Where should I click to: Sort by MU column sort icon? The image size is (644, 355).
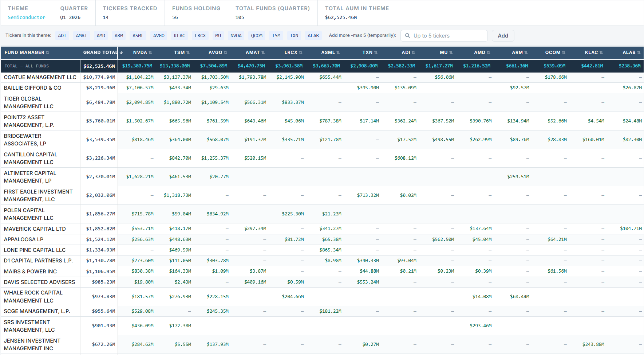pos(451,52)
